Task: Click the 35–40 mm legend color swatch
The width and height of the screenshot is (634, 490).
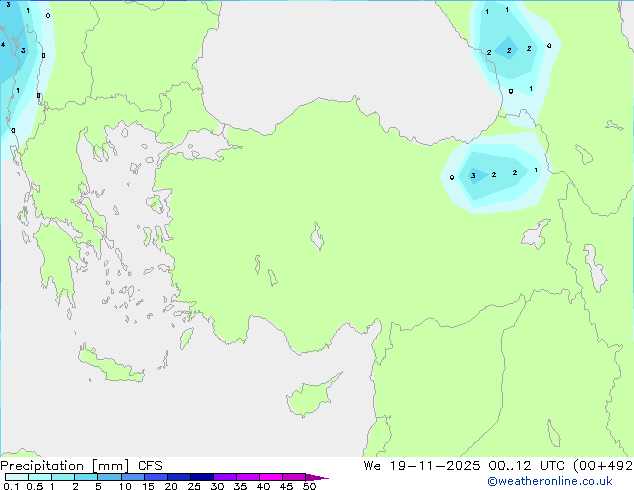Action: 248,477
